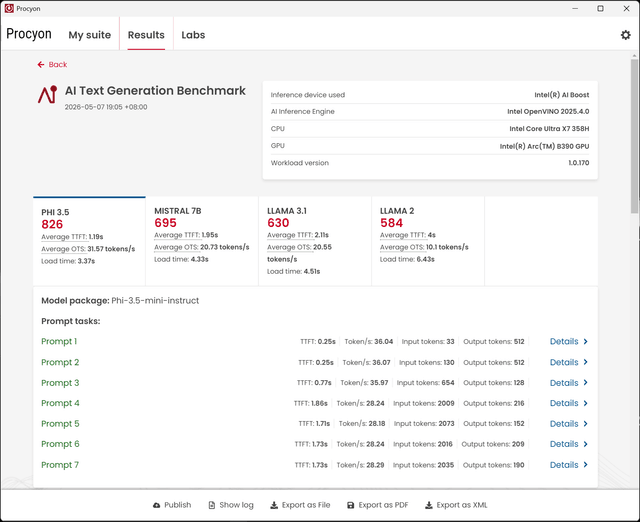
Task: Select the LLAMA 2 score card
Action: [428, 241]
